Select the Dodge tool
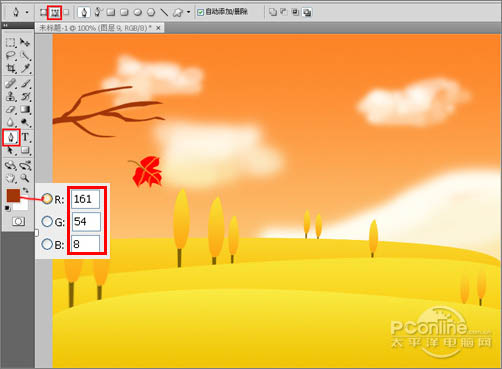Viewport: 502px width, 369px height. [25, 122]
